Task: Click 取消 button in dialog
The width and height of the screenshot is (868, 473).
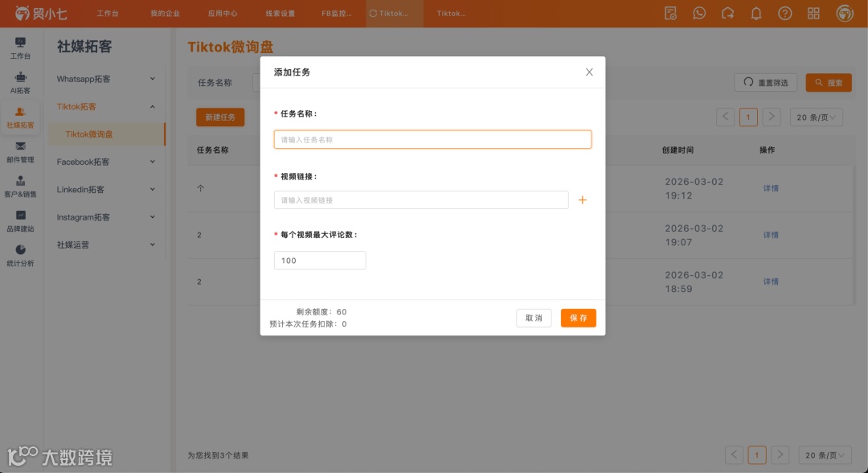Action: pos(534,318)
